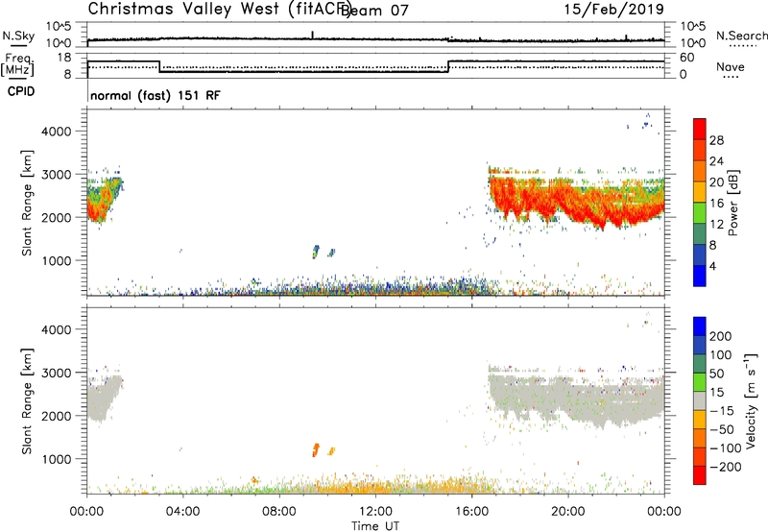Pick the gray segment of Velocity colorbar
768x532 pixels.
point(700,400)
